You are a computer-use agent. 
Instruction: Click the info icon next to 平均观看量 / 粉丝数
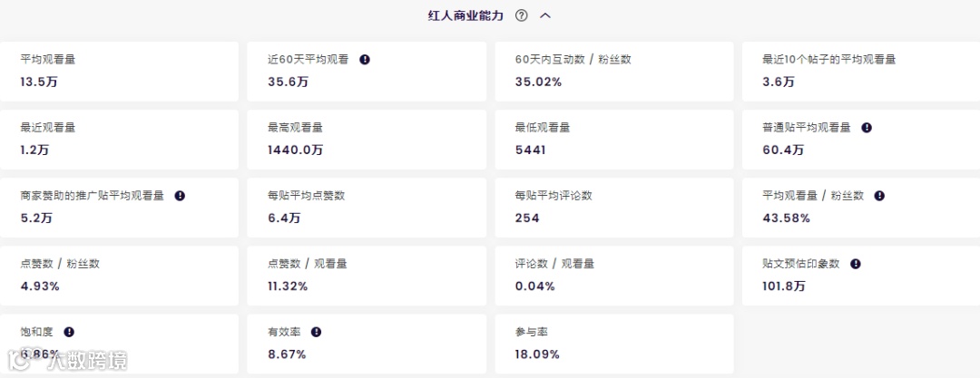pyautogui.click(x=879, y=196)
